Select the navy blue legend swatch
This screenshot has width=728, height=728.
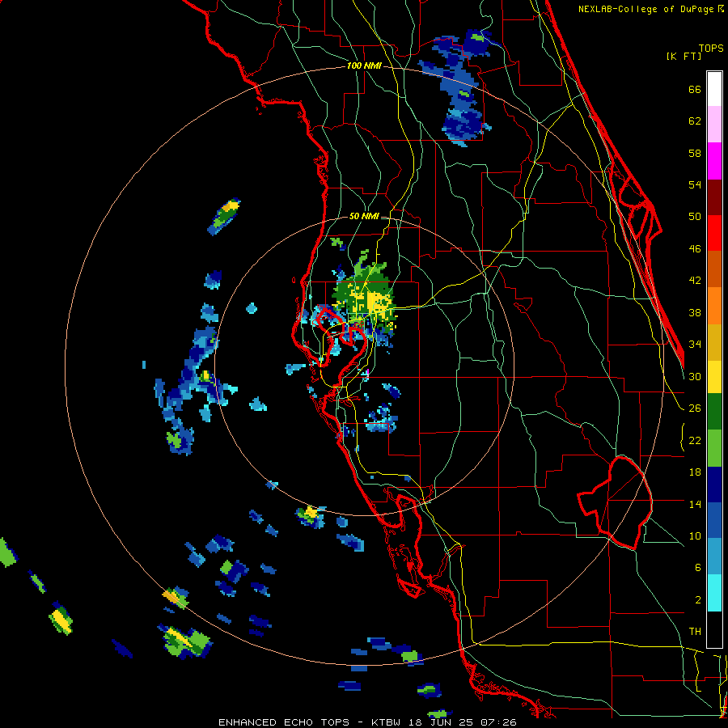(714, 485)
